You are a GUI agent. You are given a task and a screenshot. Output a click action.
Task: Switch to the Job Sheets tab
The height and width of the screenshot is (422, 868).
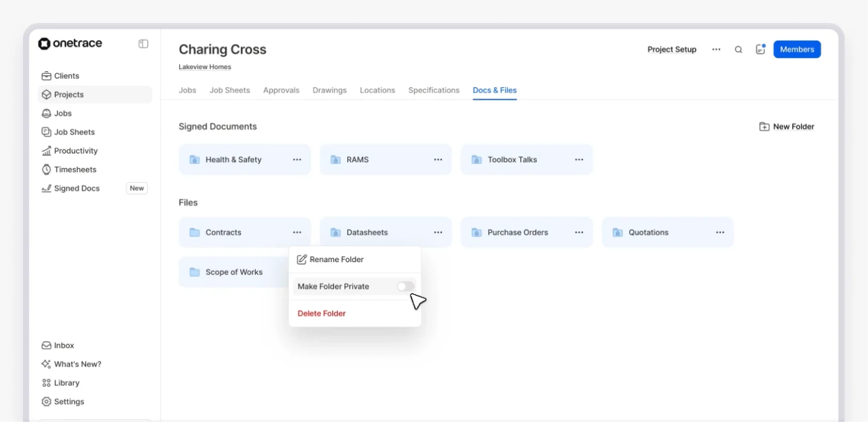230,90
